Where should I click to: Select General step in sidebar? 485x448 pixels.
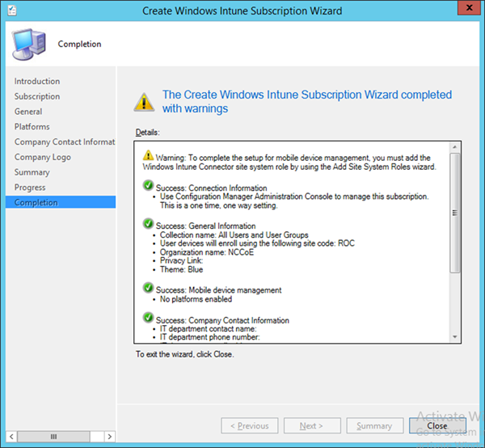coord(28,112)
